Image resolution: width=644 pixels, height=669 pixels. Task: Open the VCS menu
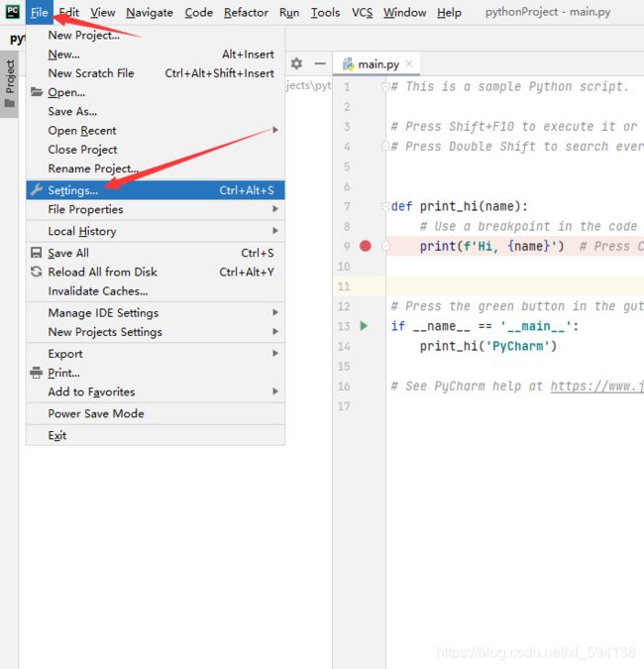click(x=362, y=12)
